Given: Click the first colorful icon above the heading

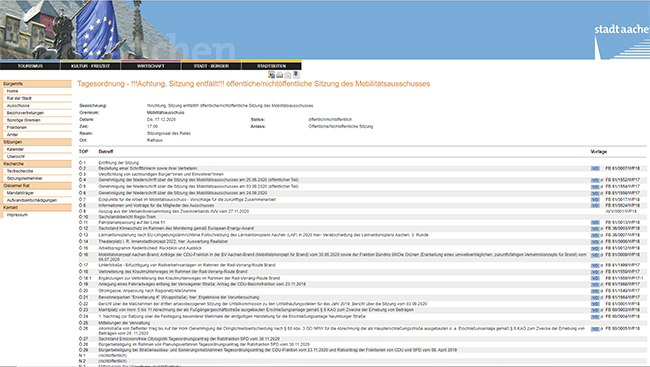Looking at the screenshot, I should click(x=272, y=75).
